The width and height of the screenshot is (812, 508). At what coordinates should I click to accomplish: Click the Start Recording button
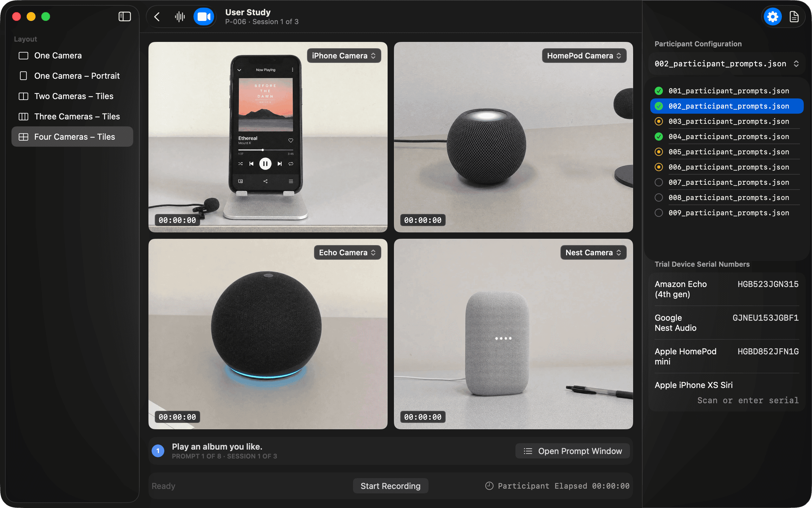[390, 486]
